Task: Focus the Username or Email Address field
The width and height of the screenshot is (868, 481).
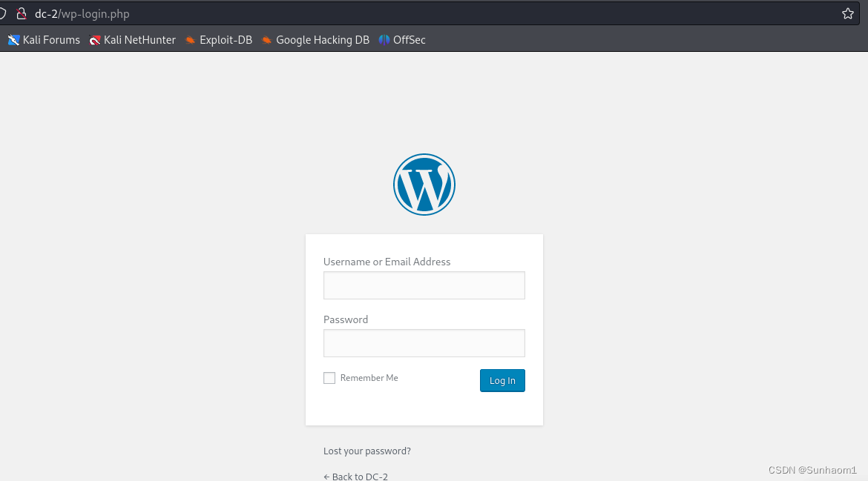Action: [x=424, y=285]
